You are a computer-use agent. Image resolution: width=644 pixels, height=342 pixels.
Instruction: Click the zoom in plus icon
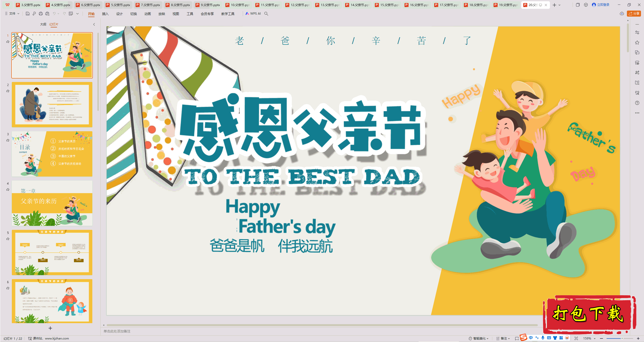click(638, 338)
